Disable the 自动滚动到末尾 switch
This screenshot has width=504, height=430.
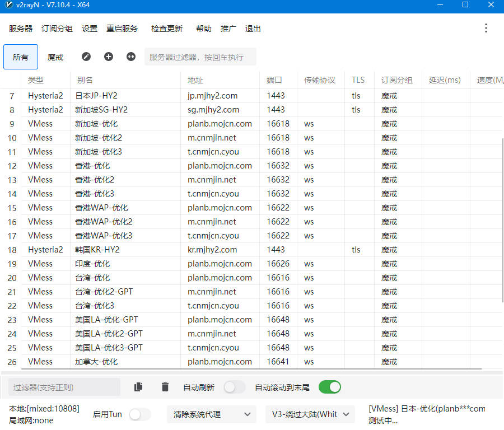coord(329,387)
